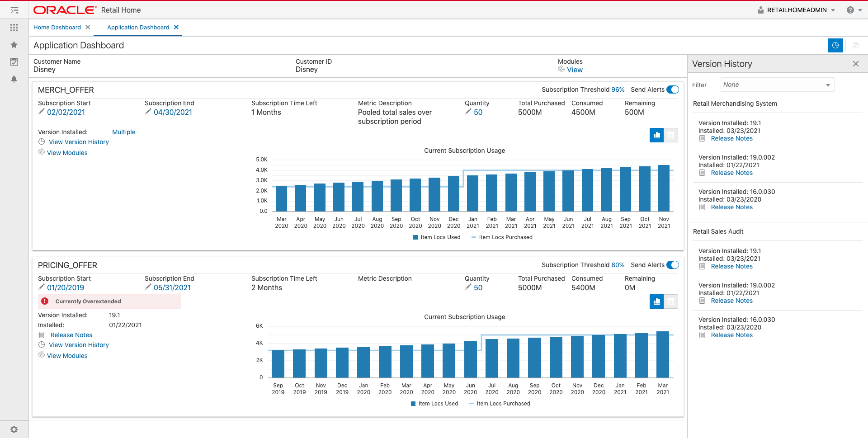The width and height of the screenshot is (868, 438).
Task: Toggle Send Alerts for MERCH_OFFER
Action: pos(672,89)
